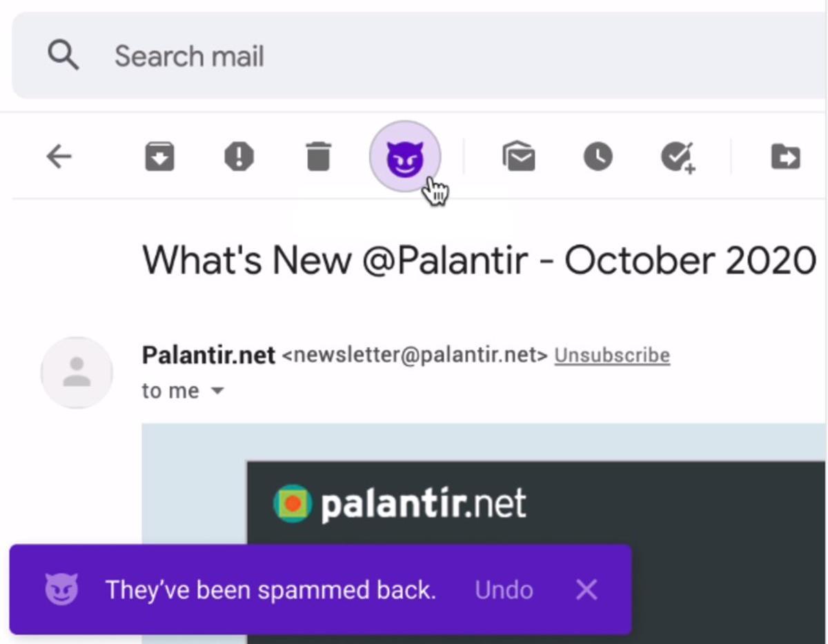The width and height of the screenshot is (828, 644).
Task: Click the palantir.net logo in the email
Action: tap(400, 504)
